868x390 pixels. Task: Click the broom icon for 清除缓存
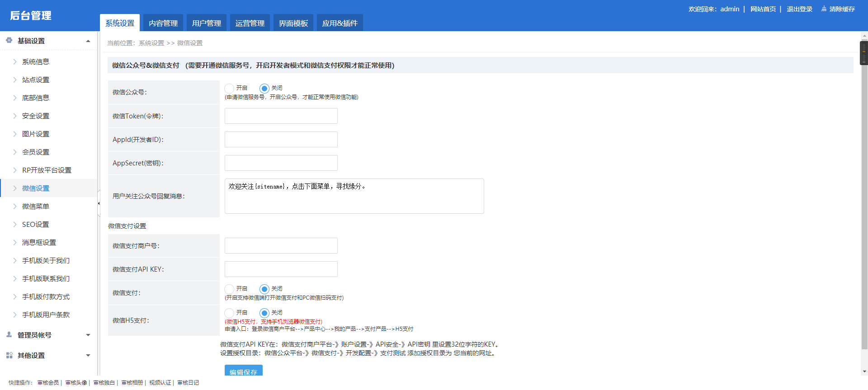click(x=824, y=9)
